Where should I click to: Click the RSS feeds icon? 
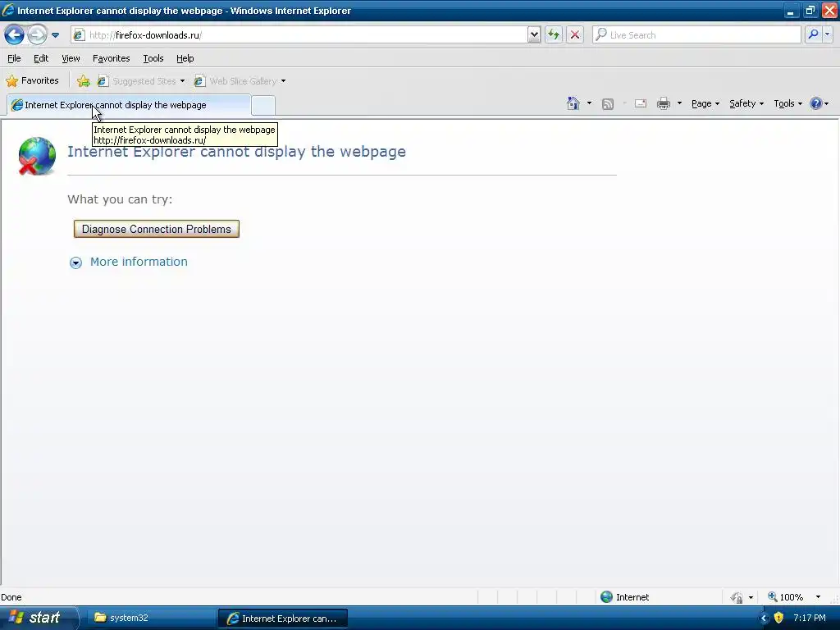pos(608,104)
